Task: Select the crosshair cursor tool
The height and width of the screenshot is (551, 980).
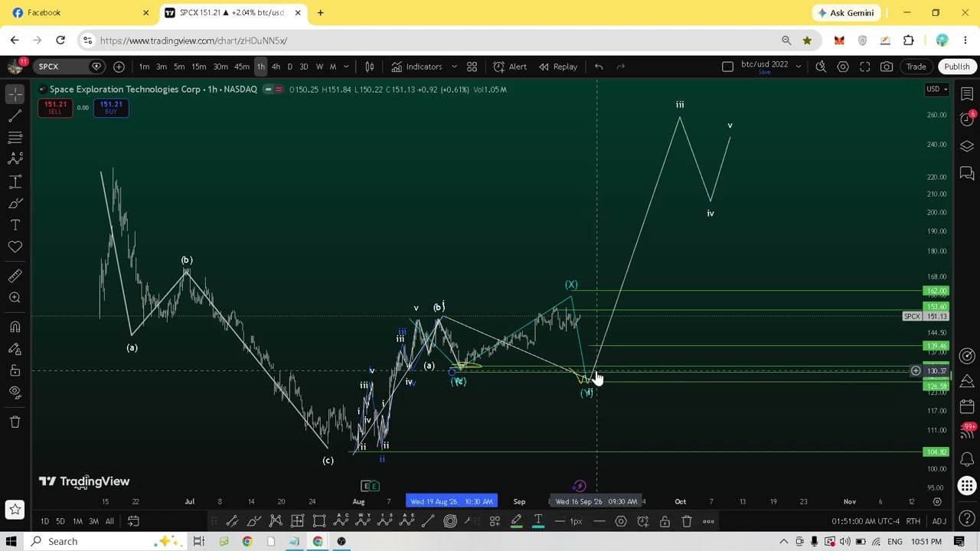Action: coord(15,93)
